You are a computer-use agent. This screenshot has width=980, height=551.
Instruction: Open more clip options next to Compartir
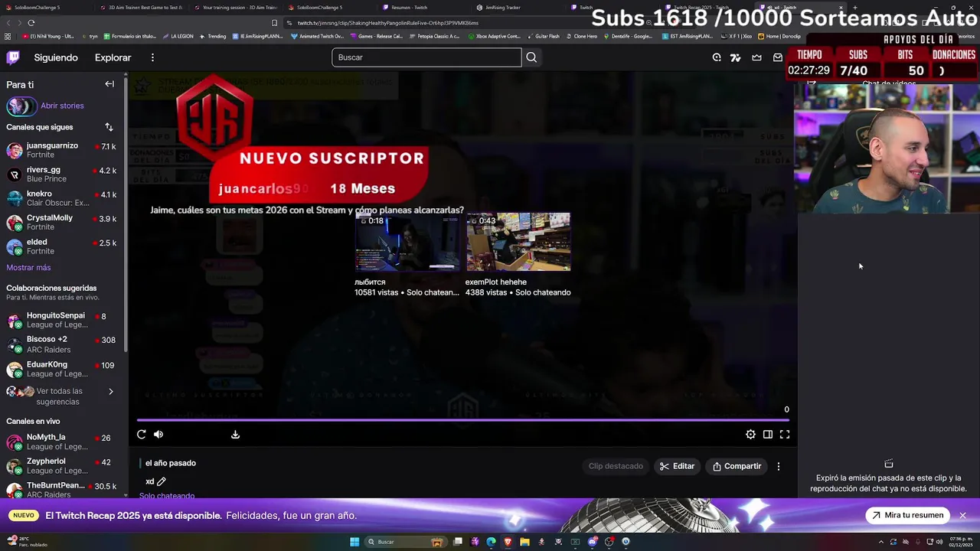pos(779,466)
